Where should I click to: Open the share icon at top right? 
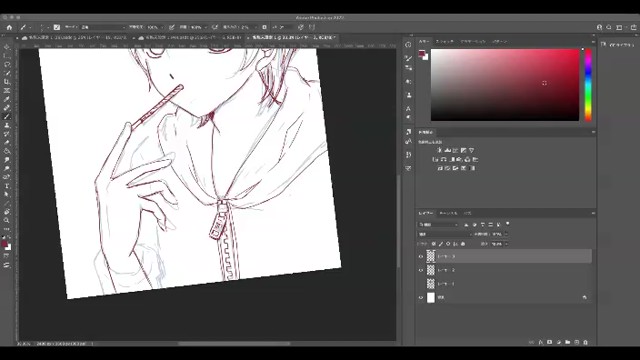click(x=633, y=27)
